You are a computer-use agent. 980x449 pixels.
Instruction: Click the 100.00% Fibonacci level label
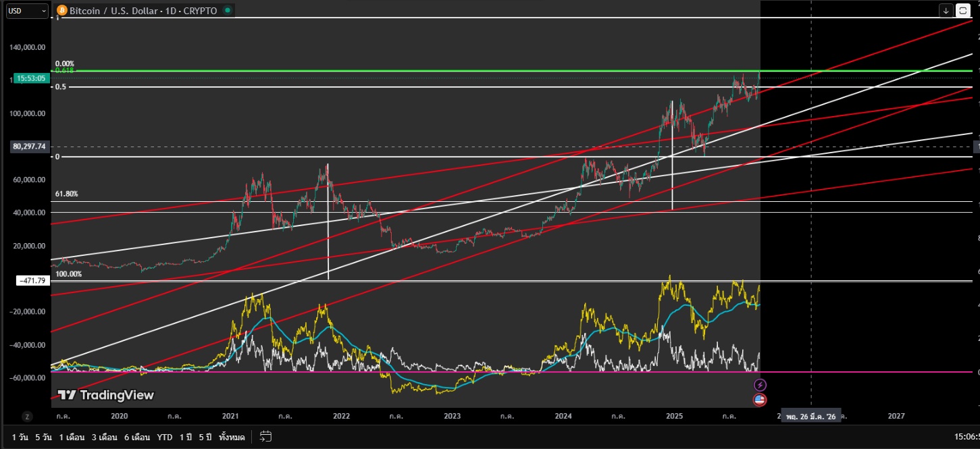point(68,274)
